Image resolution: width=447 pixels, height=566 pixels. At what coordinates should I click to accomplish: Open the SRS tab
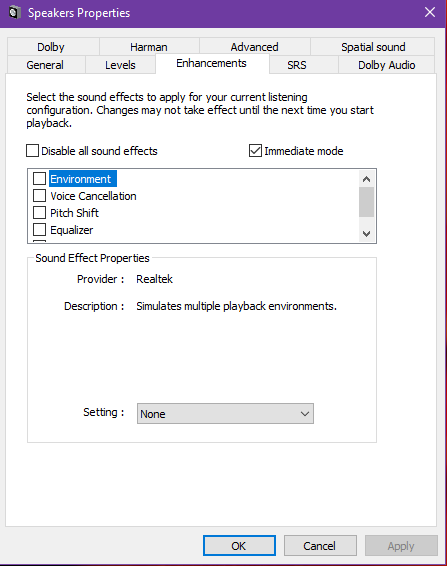297,65
